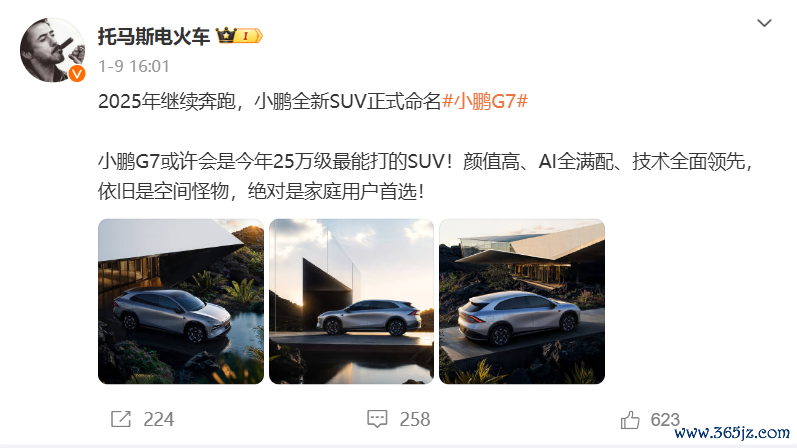The width and height of the screenshot is (797, 448).
Task: Click the comment count 258
Action: [415, 420]
